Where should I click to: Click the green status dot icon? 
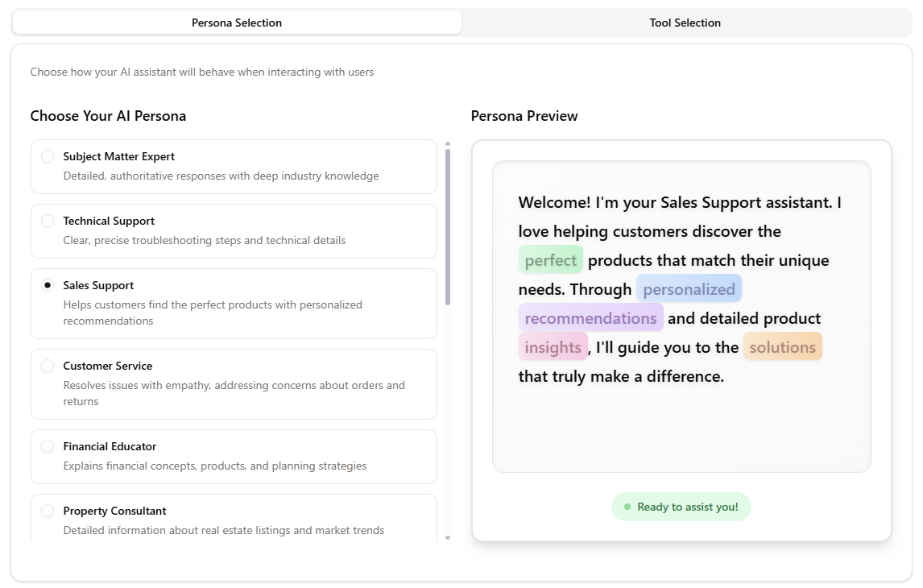coord(627,507)
